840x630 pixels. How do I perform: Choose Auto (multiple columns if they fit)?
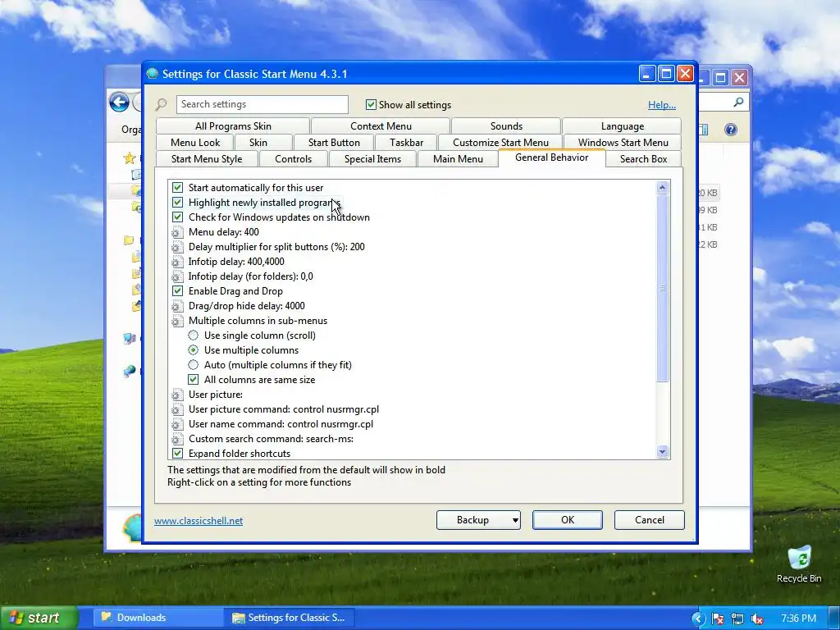[194, 365]
